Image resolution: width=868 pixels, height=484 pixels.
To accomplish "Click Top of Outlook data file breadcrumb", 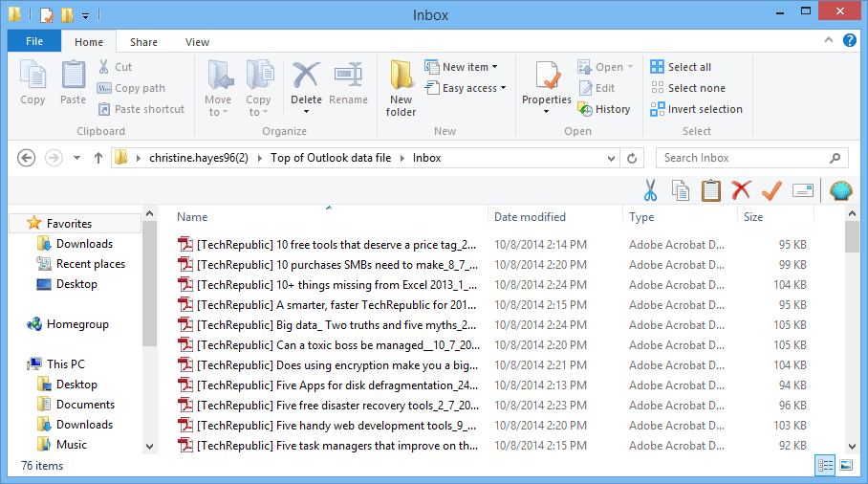I will point(331,158).
